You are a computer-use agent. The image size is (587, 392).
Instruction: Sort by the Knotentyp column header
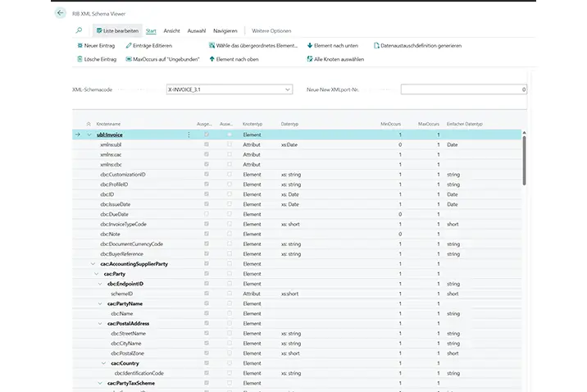(x=253, y=124)
